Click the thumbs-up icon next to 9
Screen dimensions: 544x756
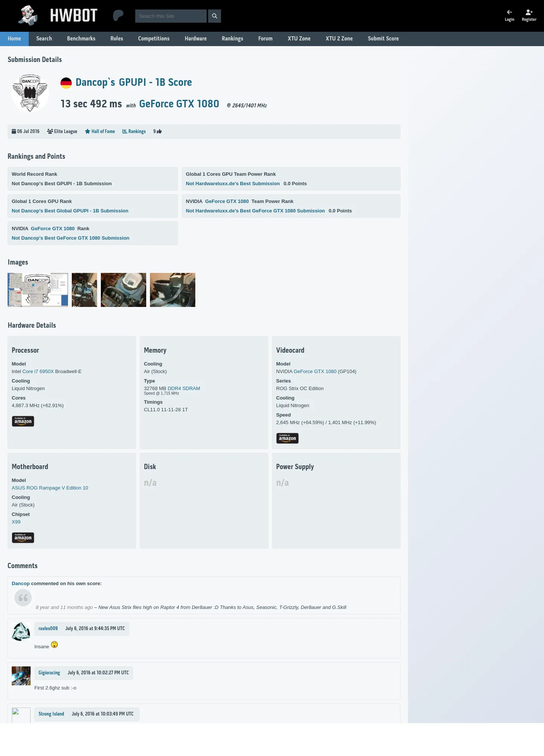tap(159, 132)
